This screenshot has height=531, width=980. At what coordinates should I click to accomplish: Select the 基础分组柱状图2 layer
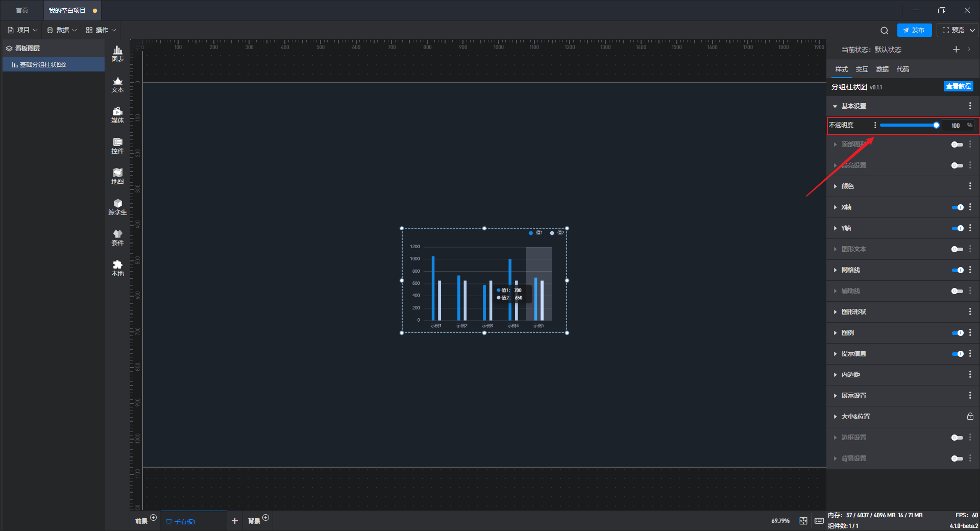[54, 65]
